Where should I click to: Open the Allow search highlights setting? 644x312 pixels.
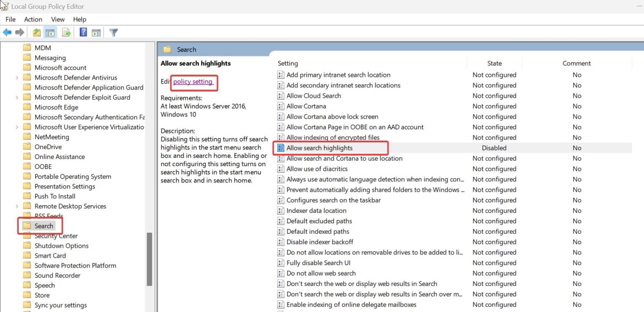tap(319, 148)
